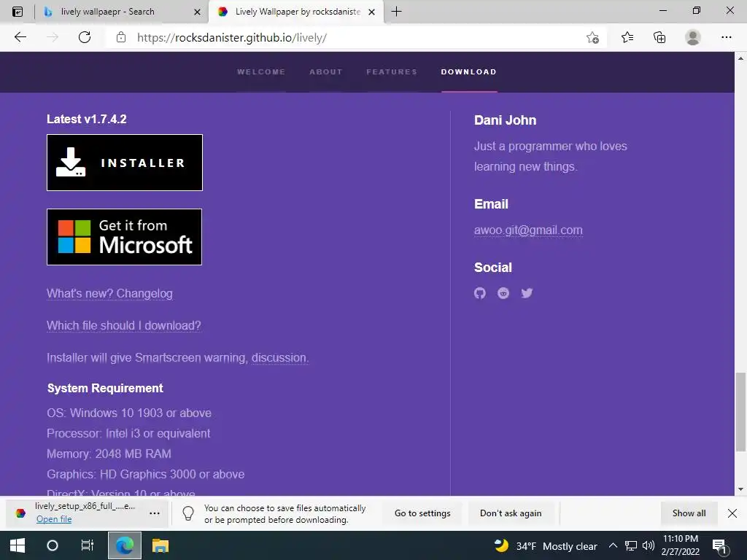
Task: Close the lively wallpaepr Search tab
Action: click(197, 12)
